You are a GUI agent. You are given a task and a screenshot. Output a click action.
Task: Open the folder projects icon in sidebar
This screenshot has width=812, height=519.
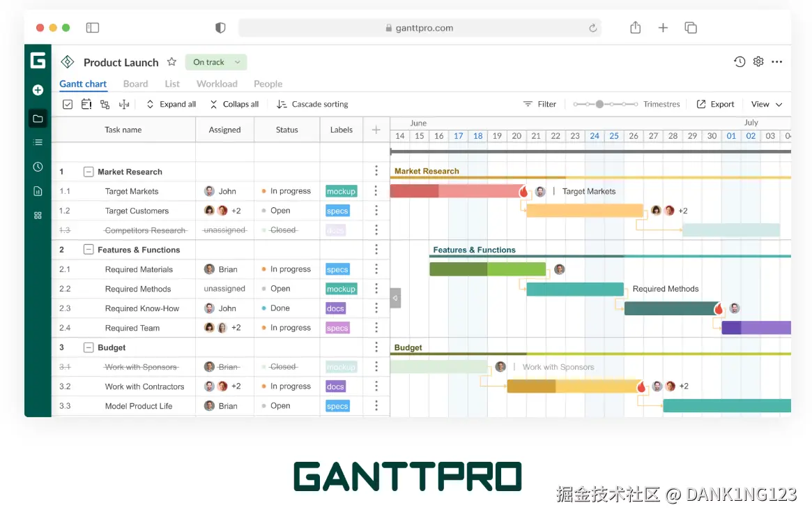(x=38, y=119)
